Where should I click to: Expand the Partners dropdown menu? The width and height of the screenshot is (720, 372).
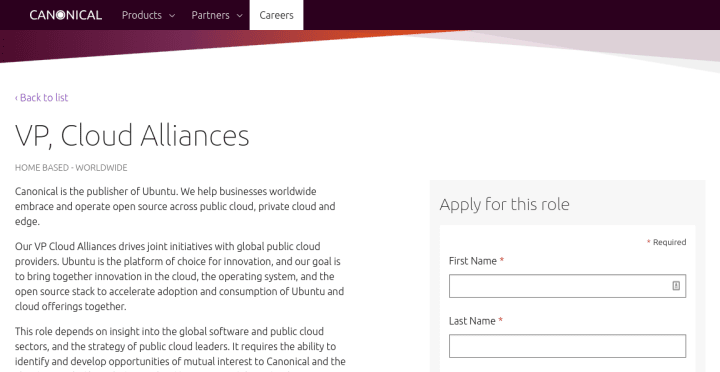pos(217,15)
